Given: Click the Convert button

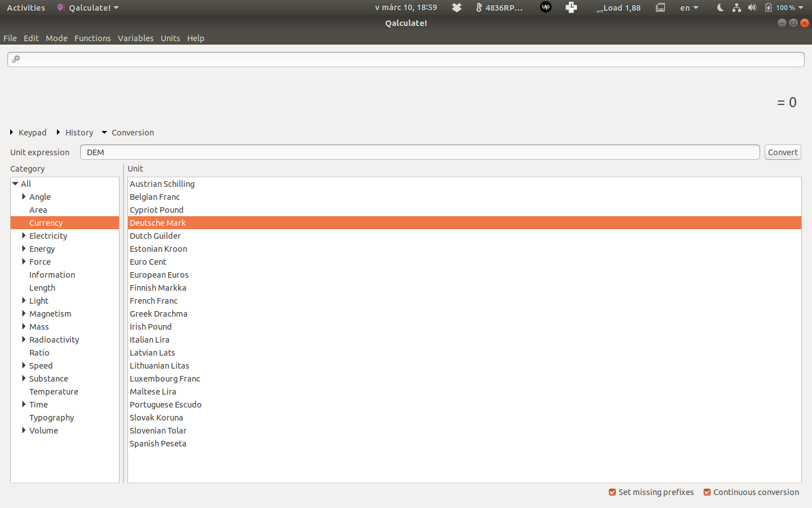Looking at the screenshot, I should coord(783,152).
